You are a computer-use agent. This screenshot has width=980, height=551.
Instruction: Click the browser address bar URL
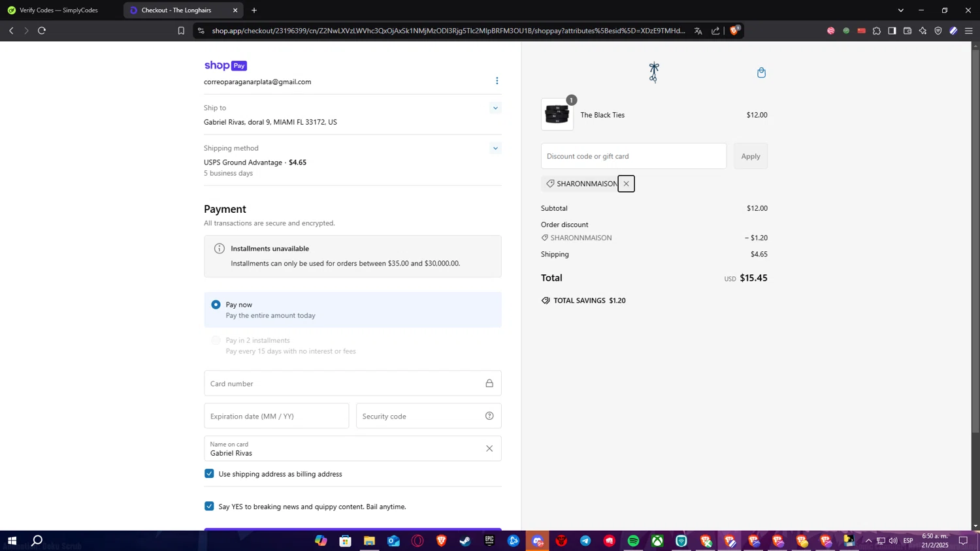click(x=449, y=31)
